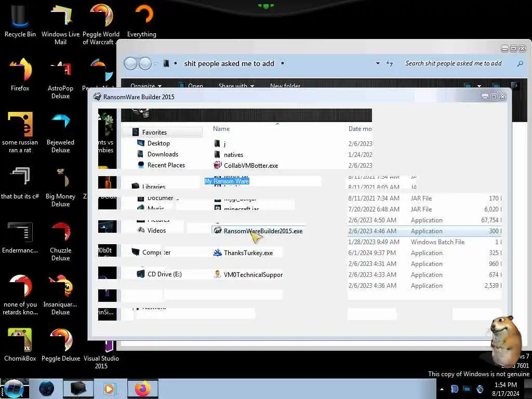Click the Explorer back navigation button
The height and width of the screenshot is (399, 532).
(130, 63)
